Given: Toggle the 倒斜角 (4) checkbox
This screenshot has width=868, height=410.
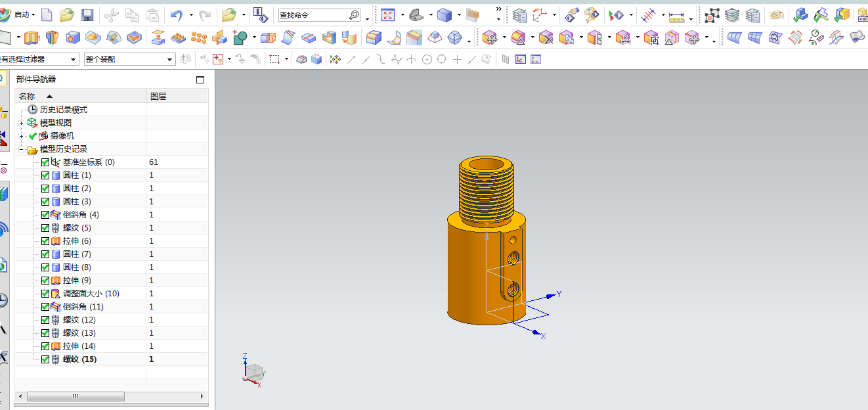Looking at the screenshot, I should click(45, 215).
